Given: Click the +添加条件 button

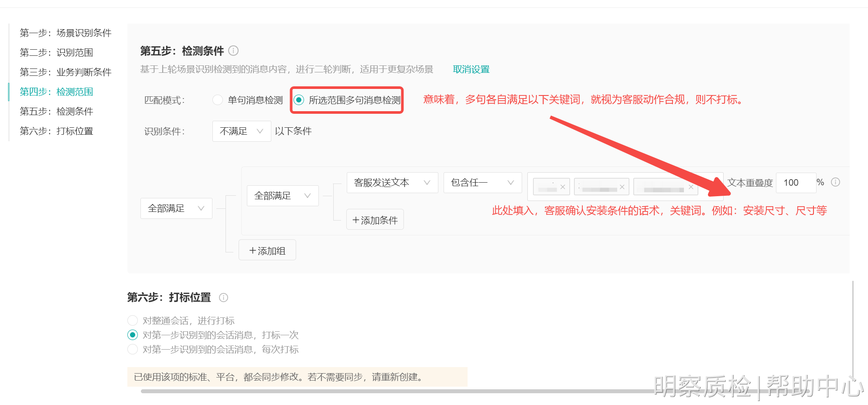Looking at the screenshot, I should [375, 219].
